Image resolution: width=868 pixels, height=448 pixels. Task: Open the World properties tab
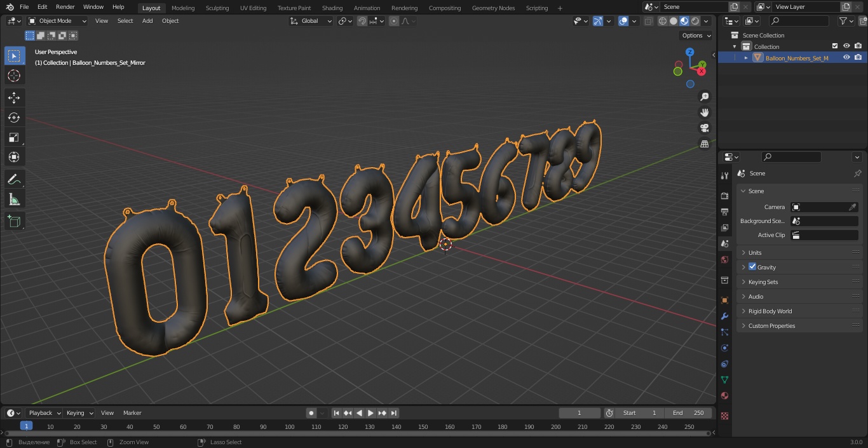click(724, 259)
